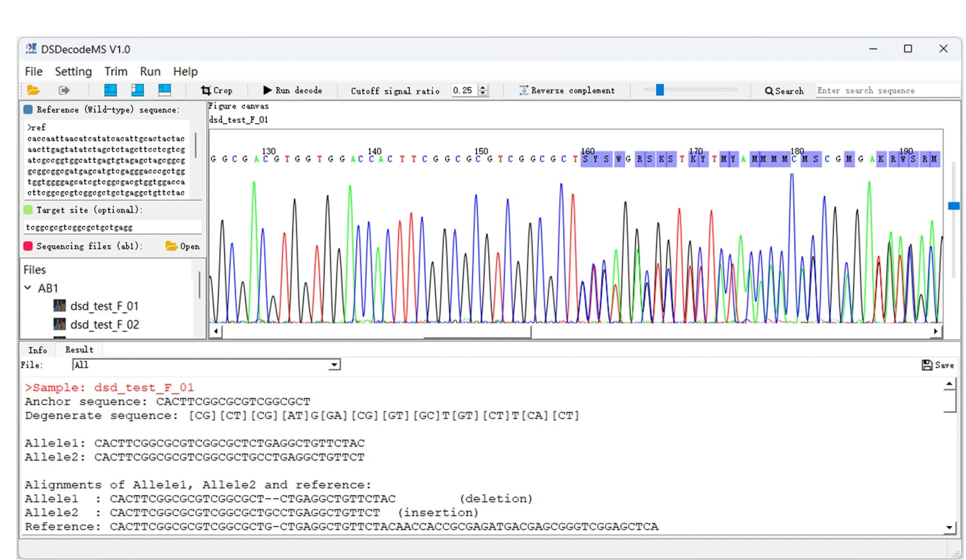Click the >Sample: dsd_test_F_01 line
The height and width of the screenshot is (560, 966).
tap(109, 388)
